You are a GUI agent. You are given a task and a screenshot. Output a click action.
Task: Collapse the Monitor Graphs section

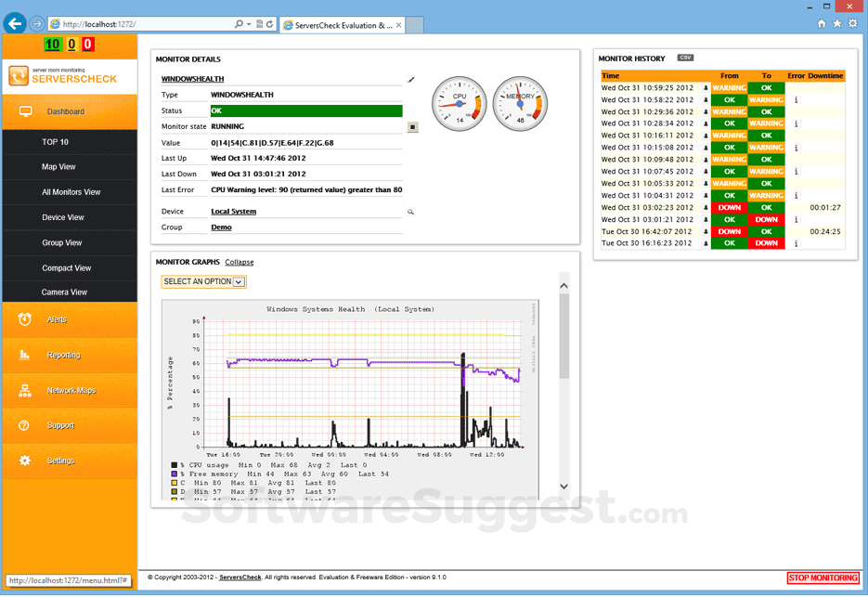click(x=239, y=262)
